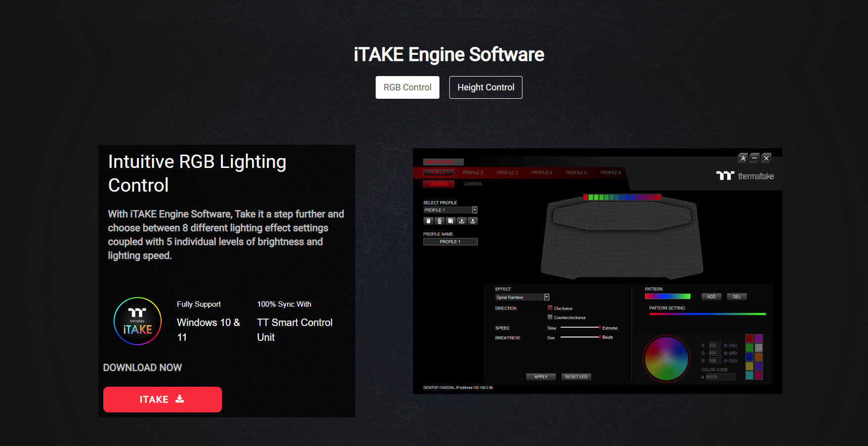Click the R value input field
The height and width of the screenshot is (446, 868).
tap(715, 345)
